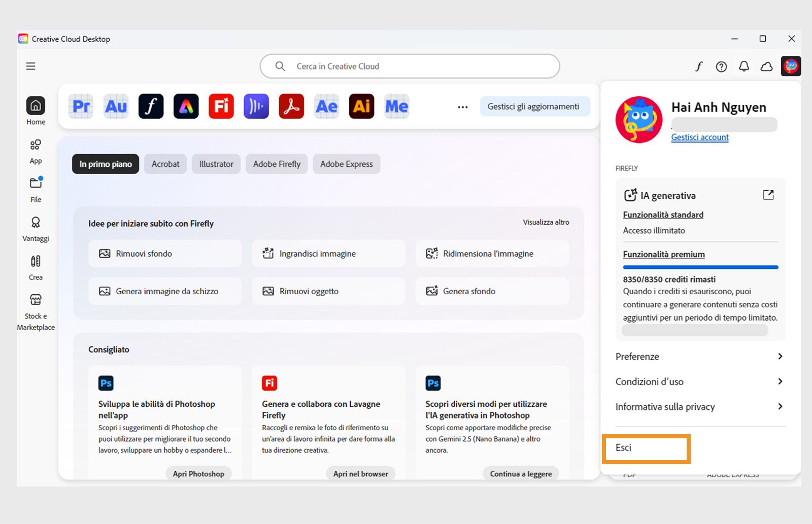Check cloud sync status icon
812x524 pixels.
point(766,66)
